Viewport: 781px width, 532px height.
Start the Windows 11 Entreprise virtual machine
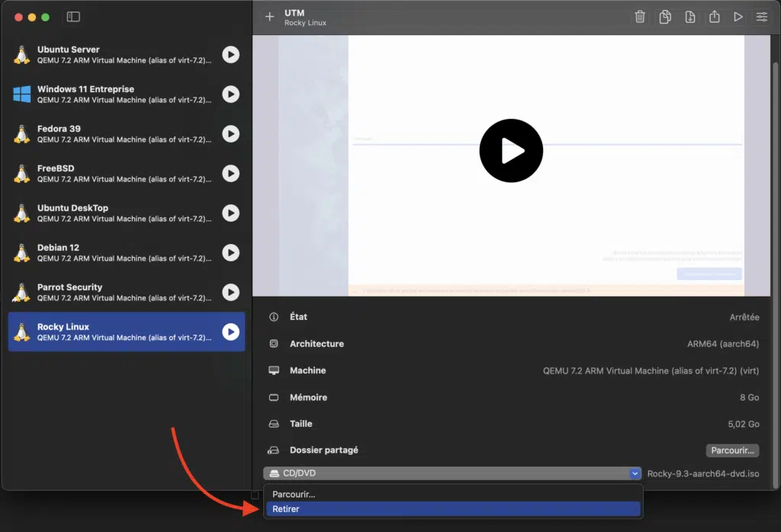click(x=230, y=94)
